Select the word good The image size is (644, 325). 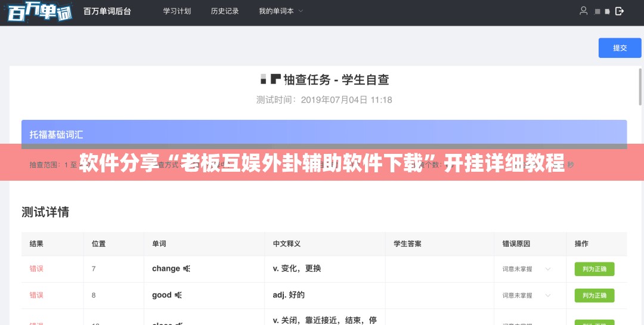coord(162,295)
